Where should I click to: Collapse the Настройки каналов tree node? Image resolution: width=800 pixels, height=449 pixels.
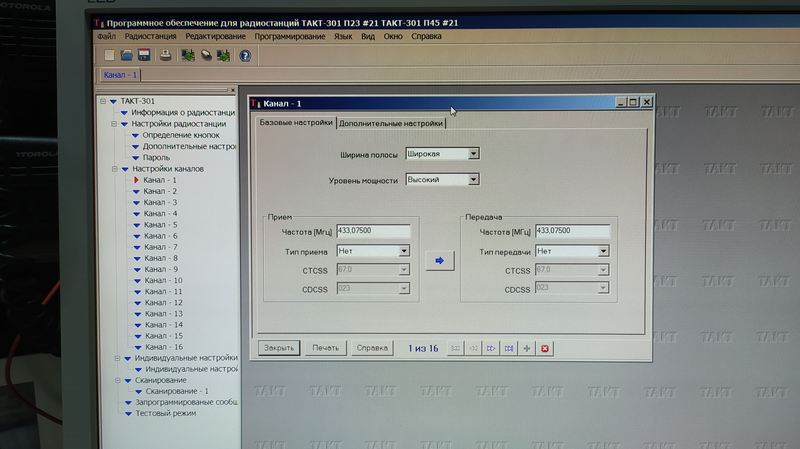tap(114, 169)
